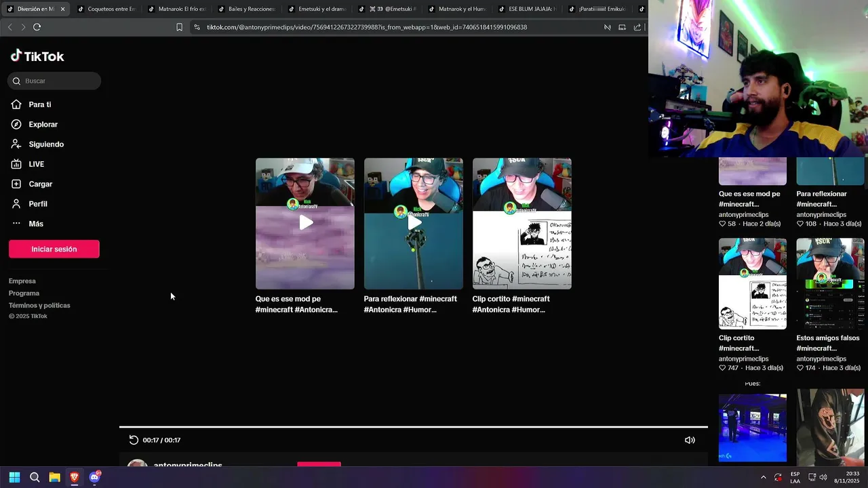
Task: Open the taskbar volume control
Action: [x=823, y=477]
